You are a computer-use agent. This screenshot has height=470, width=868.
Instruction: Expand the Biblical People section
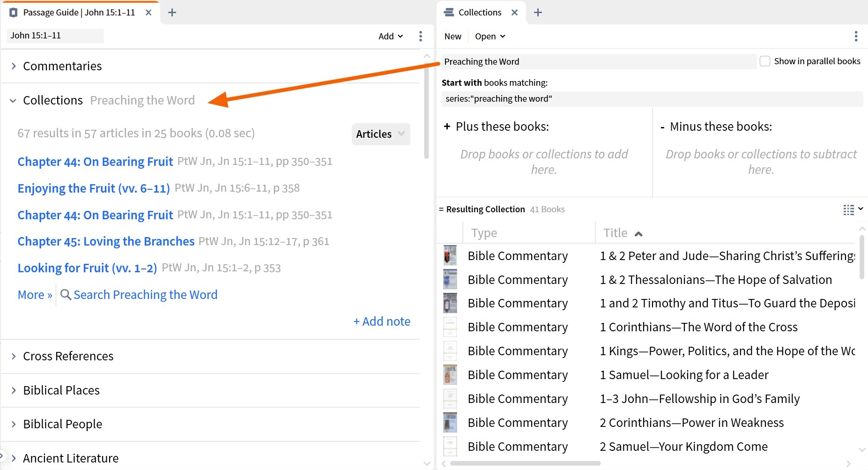pos(14,424)
